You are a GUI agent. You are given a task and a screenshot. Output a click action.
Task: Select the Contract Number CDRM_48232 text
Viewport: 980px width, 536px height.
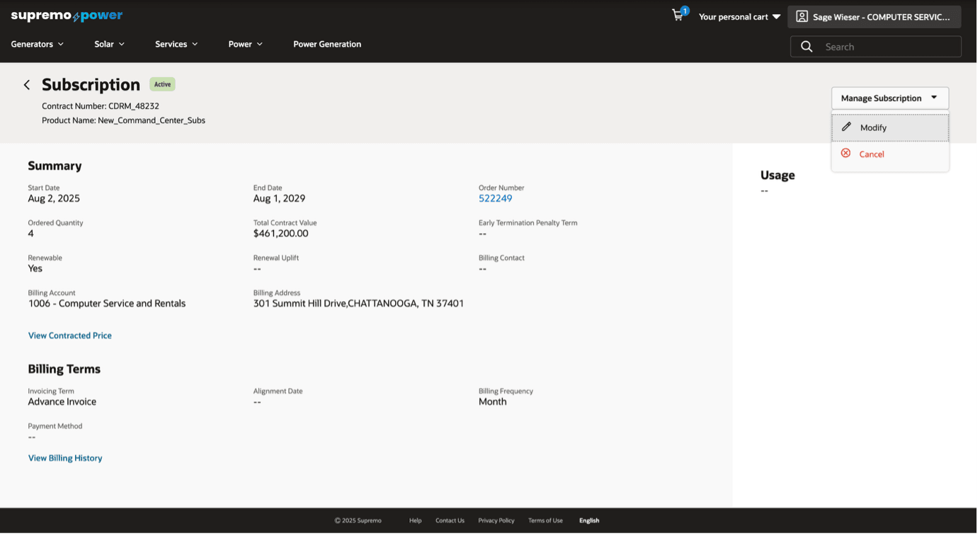coord(101,106)
